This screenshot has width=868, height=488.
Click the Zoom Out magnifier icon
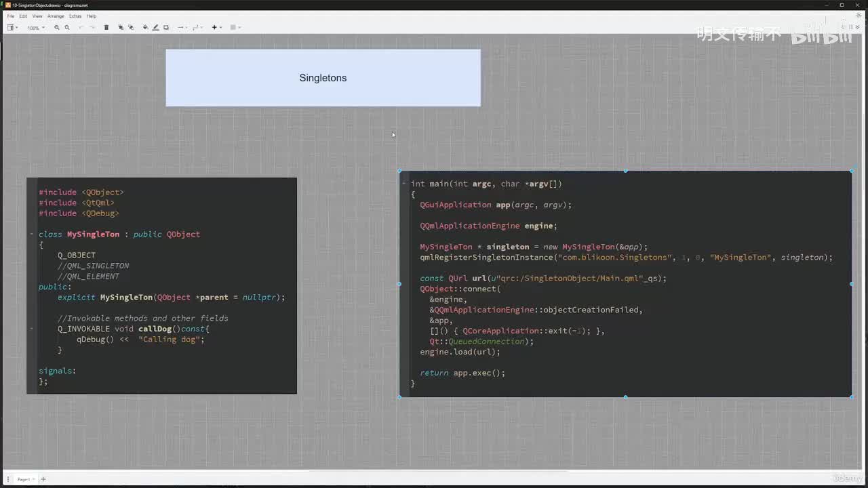[x=66, y=28]
